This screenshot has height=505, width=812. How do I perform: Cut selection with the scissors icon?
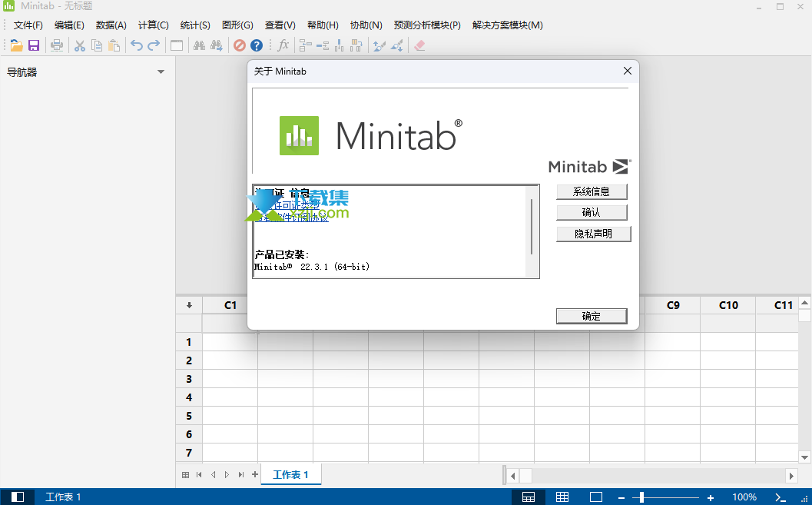[79, 45]
